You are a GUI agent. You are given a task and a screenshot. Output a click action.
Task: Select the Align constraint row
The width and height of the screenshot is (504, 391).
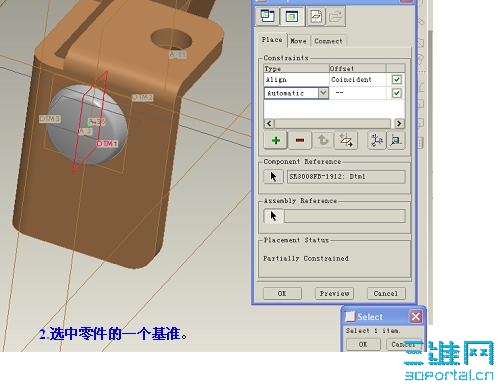(x=334, y=79)
